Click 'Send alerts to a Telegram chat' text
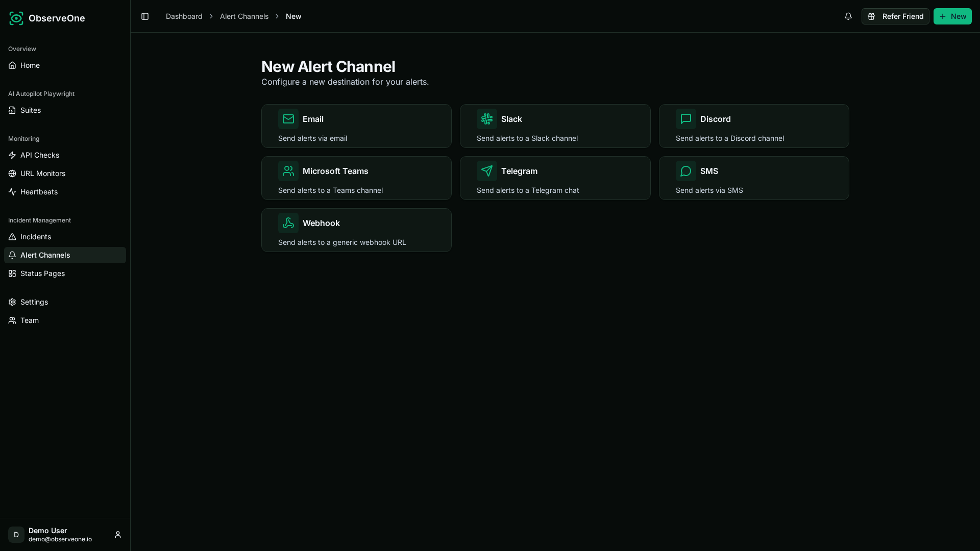Image resolution: width=980 pixels, height=551 pixels. 528,190
